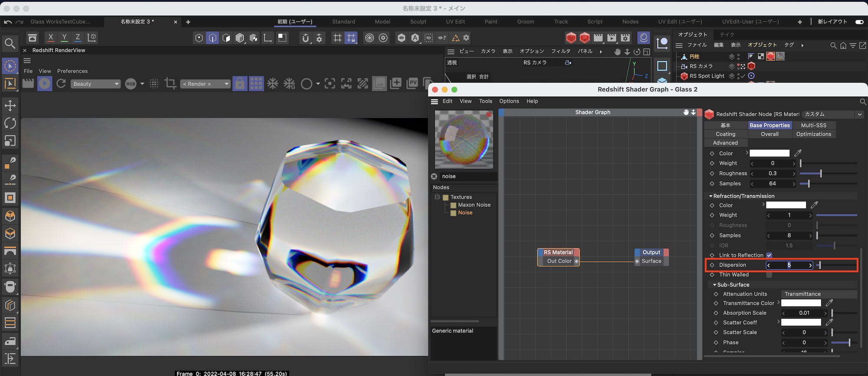
Task: Enable the Thin Walled checkbox
Action: pos(769,275)
